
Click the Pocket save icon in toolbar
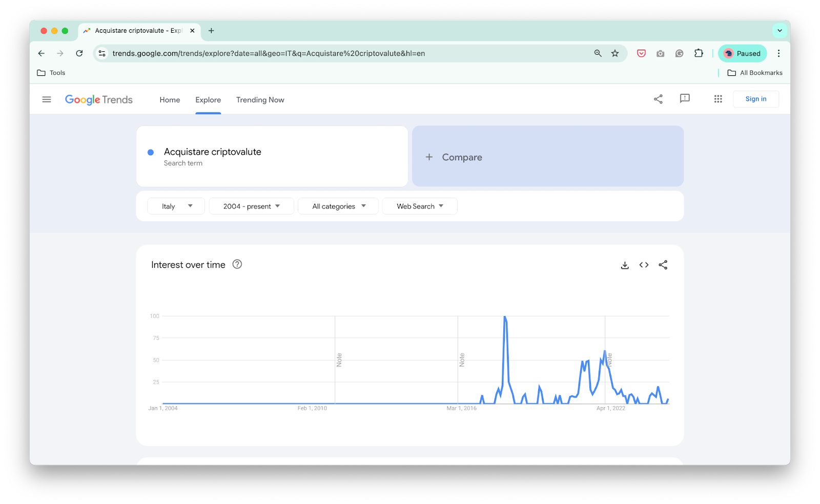(x=641, y=53)
